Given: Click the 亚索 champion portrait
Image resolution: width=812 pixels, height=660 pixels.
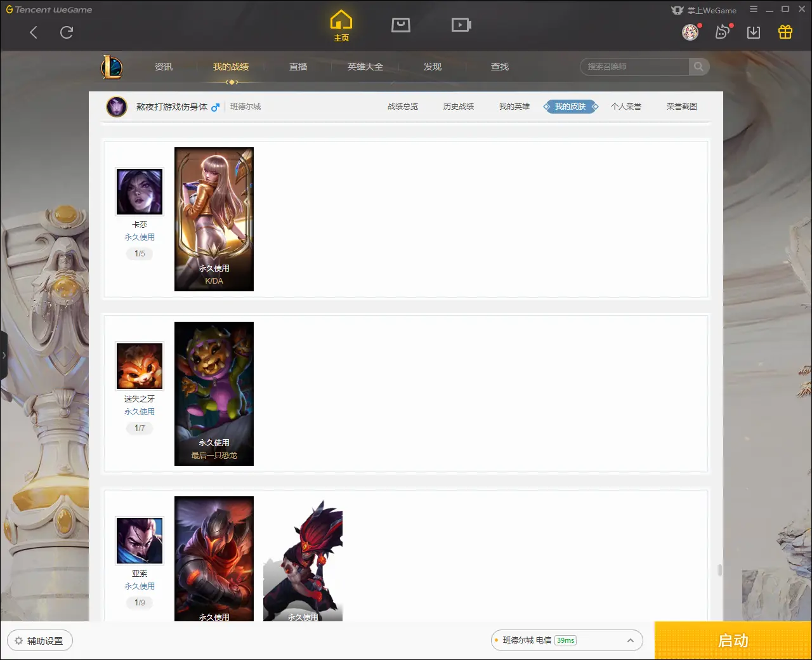Looking at the screenshot, I should [140, 541].
